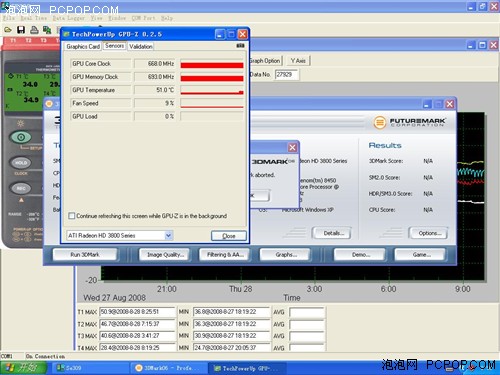Click the Graph Option button
Screen dimensions: 500x375
coord(266,61)
